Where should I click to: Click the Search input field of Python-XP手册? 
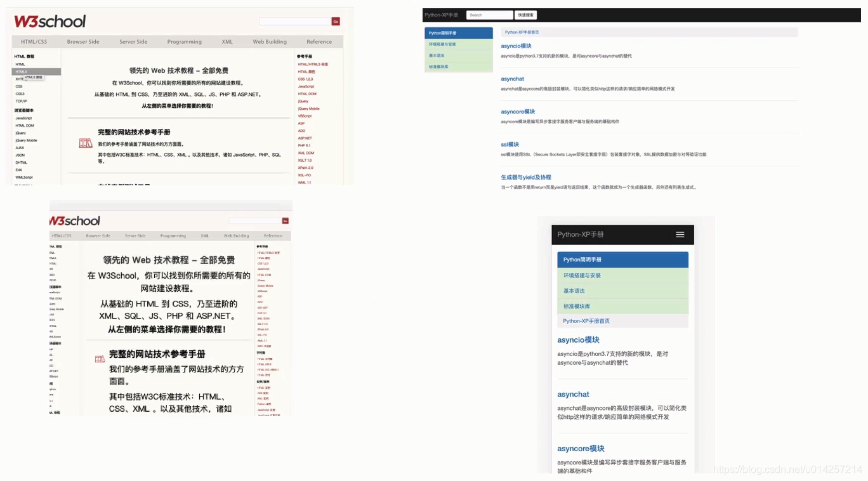[x=490, y=14]
